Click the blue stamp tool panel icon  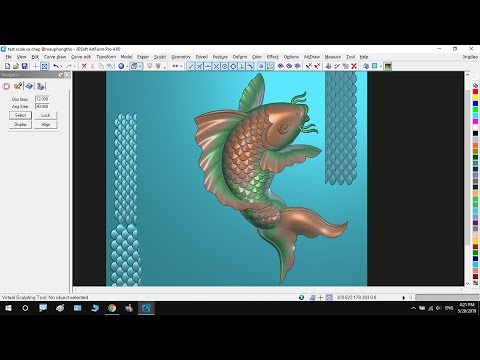[41, 86]
